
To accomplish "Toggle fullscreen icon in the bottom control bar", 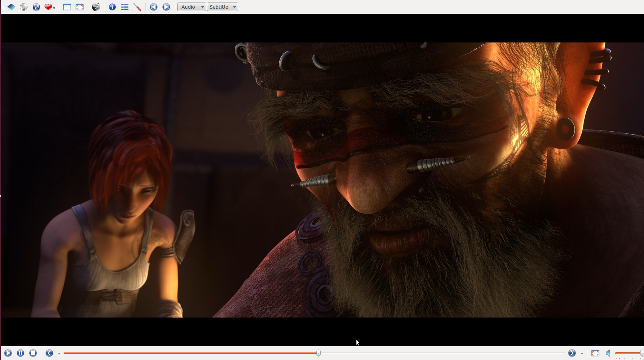I will tap(595, 353).
